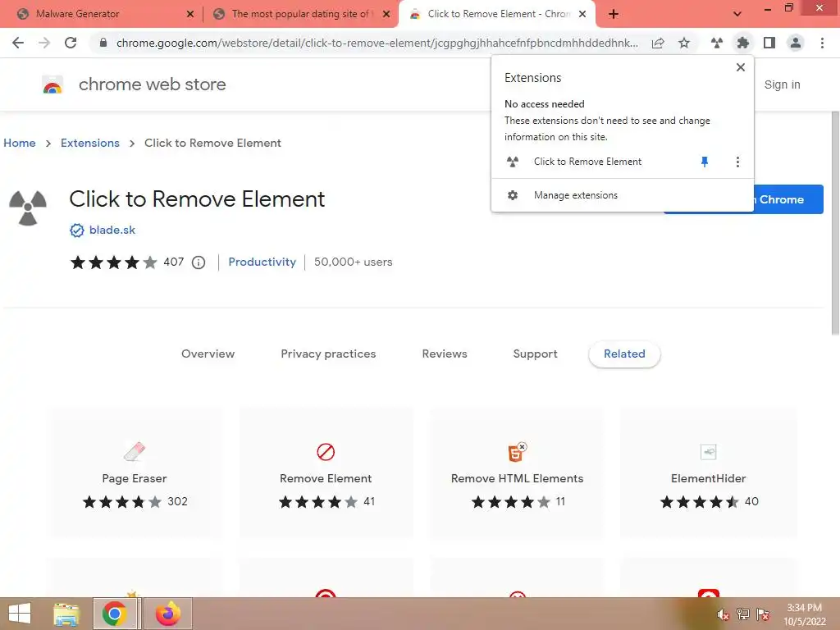This screenshot has height=630, width=840.
Task: Click the puzzle-piece Extensions toolbar icon
Action: [x=743, y=43]
